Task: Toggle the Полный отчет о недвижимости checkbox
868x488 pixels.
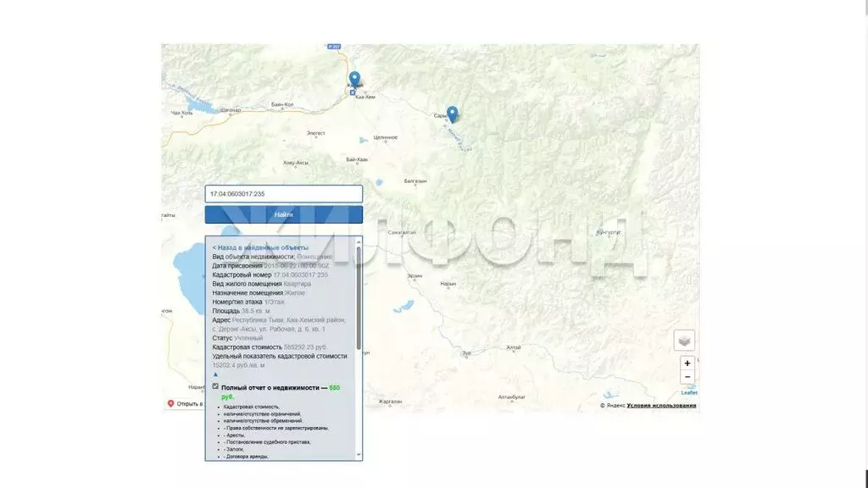Action: 215,386
